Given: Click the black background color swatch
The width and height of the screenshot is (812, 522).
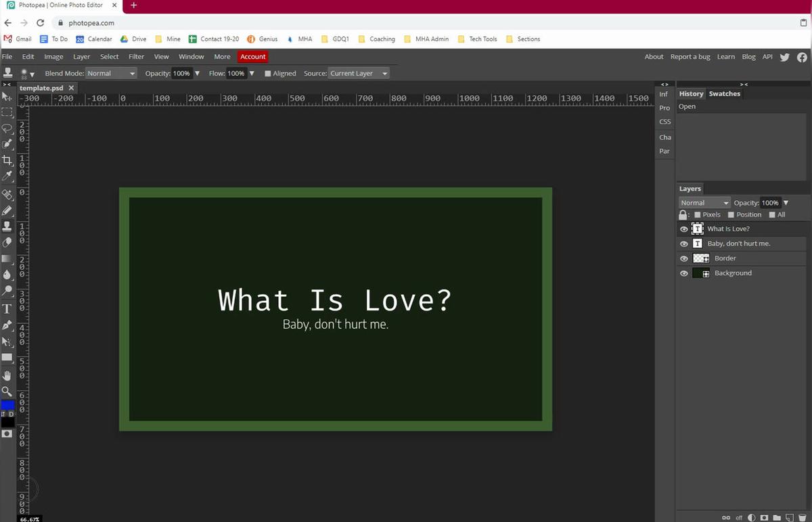Looking at the screenshot, I should pyautogui.click(x=7, y=422).
